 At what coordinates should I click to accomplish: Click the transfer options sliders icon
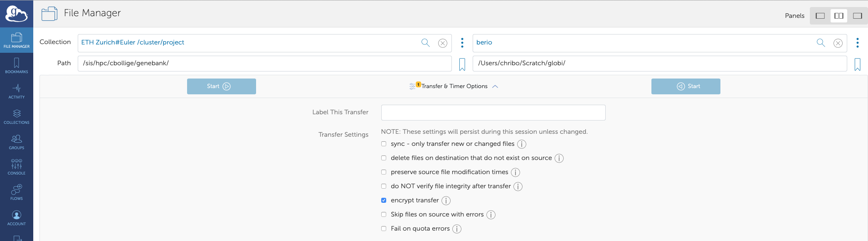point(412,86)
